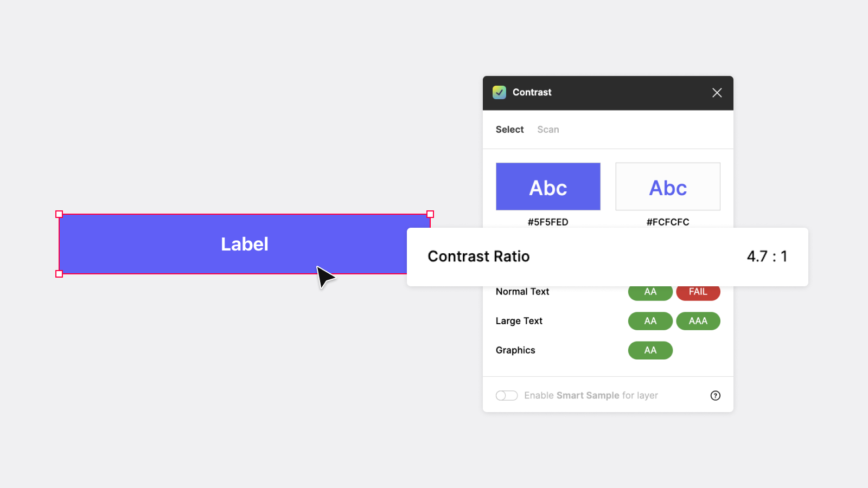The height and width of the screenshot is (488, 868).
Task: Switch to the Scan tab
Action: [x=548, y=130]
